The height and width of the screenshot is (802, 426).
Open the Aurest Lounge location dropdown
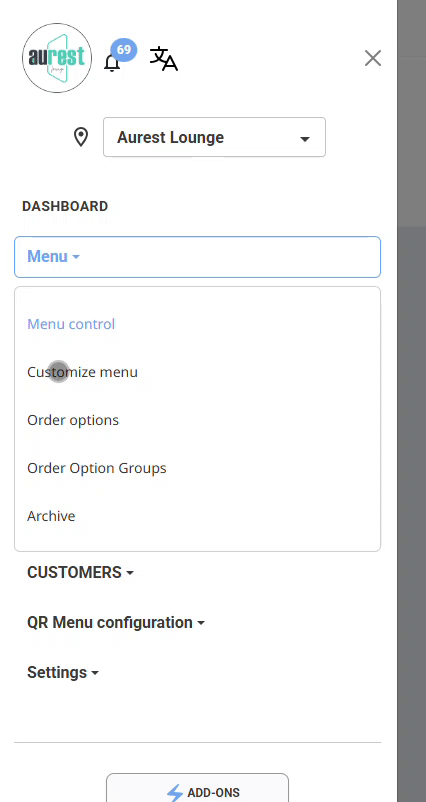214,137
